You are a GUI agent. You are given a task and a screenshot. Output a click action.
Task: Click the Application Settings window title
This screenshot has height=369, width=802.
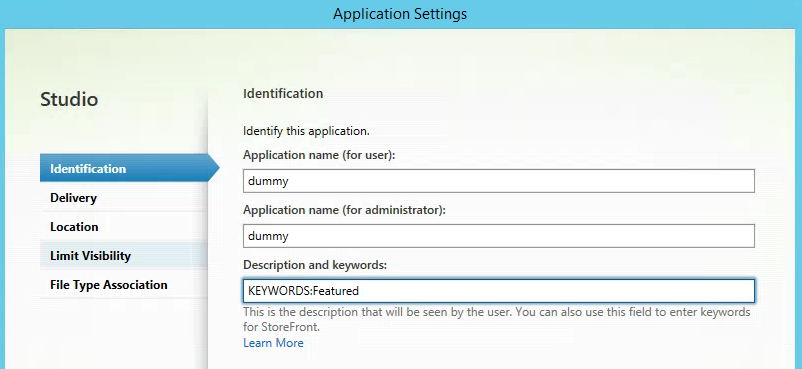click(400, 13)
